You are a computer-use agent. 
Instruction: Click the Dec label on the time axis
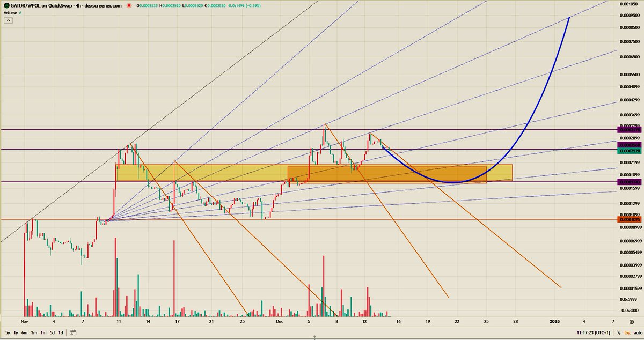(279, 321)
